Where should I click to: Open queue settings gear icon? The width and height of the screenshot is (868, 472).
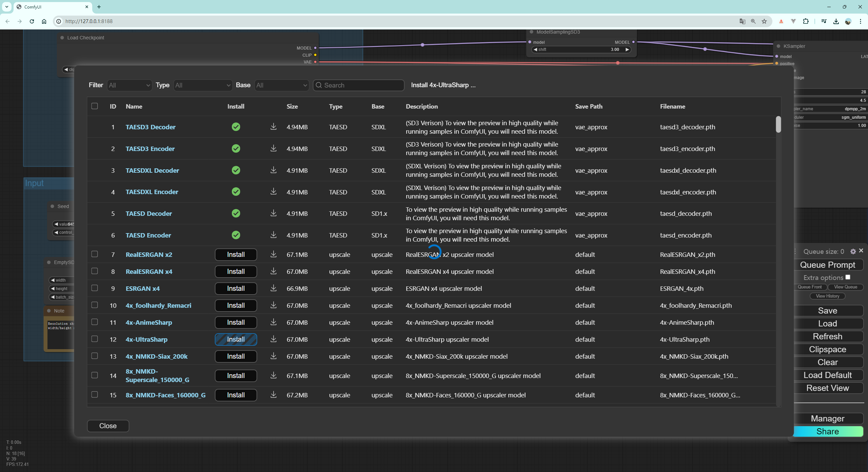853,251
